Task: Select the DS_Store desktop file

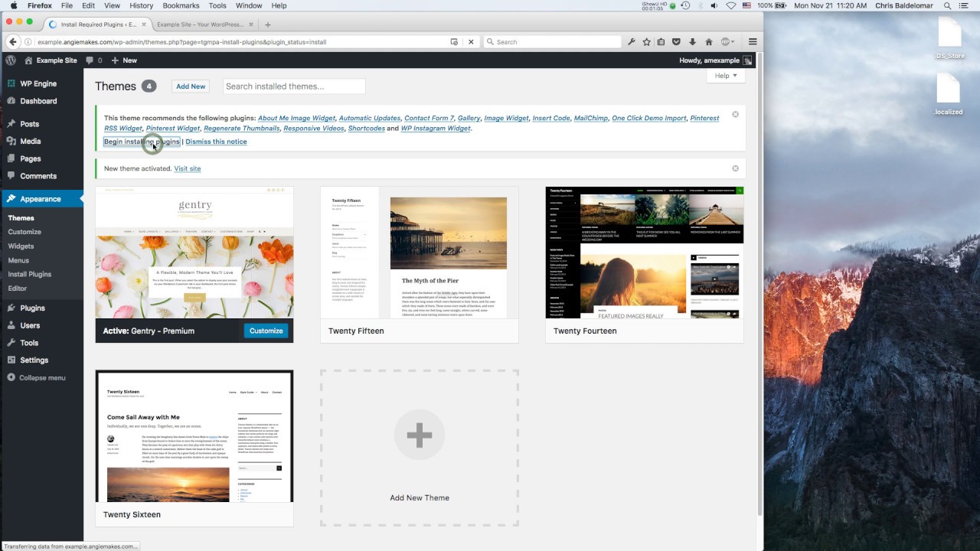Action: click(950, 38)
